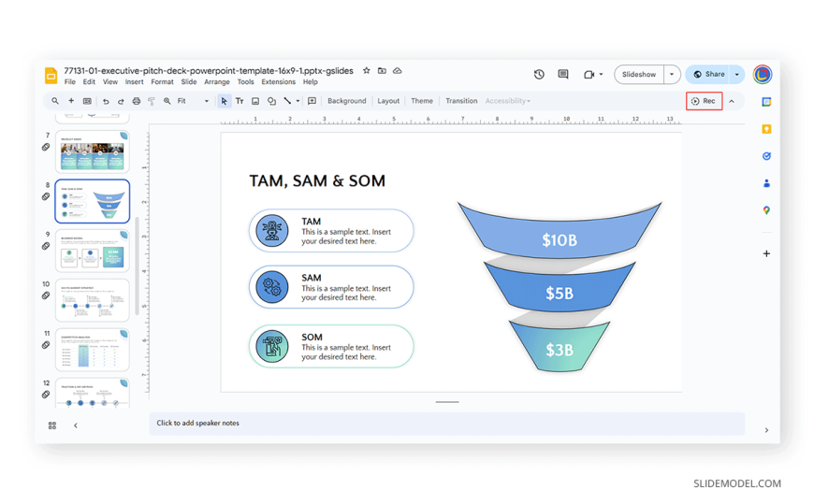The image size is (814, 504).
Task: Open the Arrange menu
Action: tap(216, 82)
